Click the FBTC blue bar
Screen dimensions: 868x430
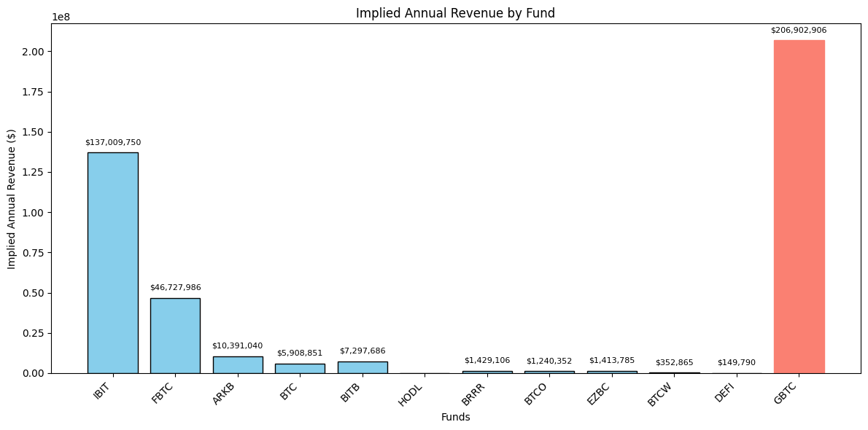[x=176, y=336]
